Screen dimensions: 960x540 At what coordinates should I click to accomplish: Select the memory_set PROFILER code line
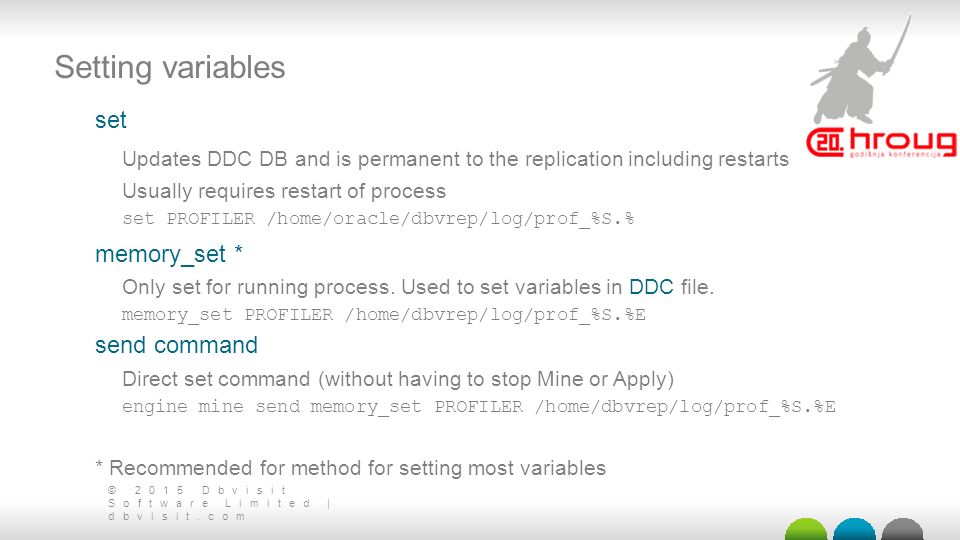[383, 315]
